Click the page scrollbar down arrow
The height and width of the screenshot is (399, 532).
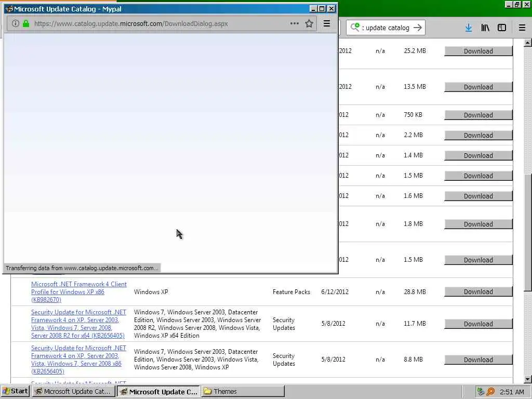coord(528,379)
